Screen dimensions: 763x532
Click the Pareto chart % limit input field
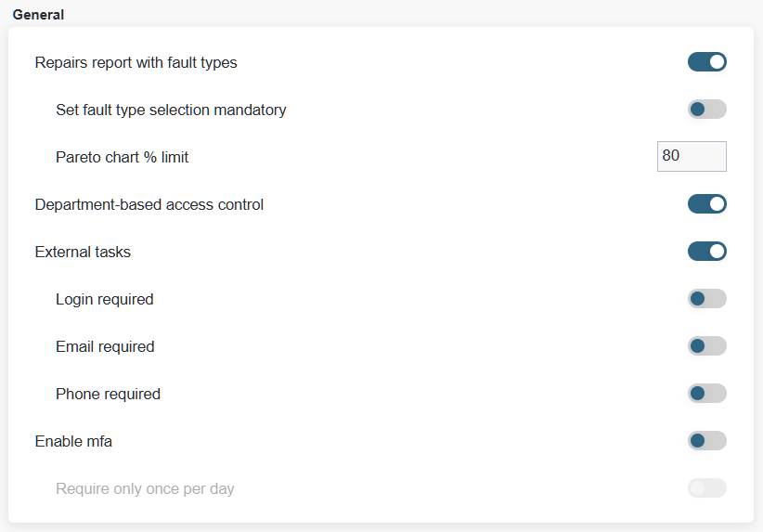tap(691, 156)
